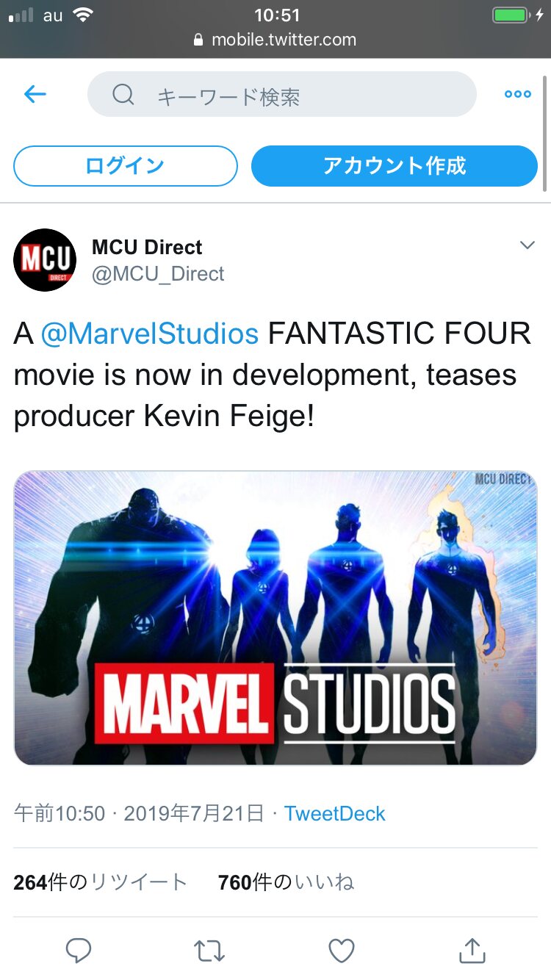Open the three-dot more options menu

click(518, 94)
